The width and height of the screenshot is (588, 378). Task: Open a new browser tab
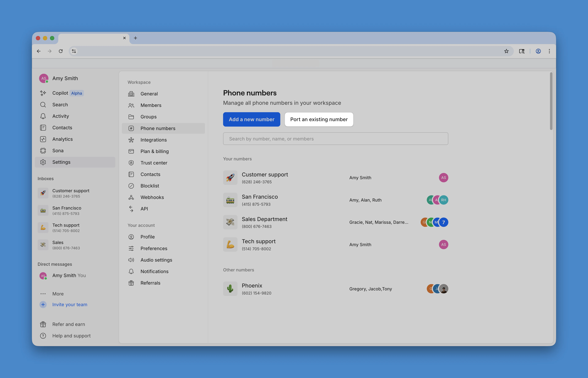135,38
